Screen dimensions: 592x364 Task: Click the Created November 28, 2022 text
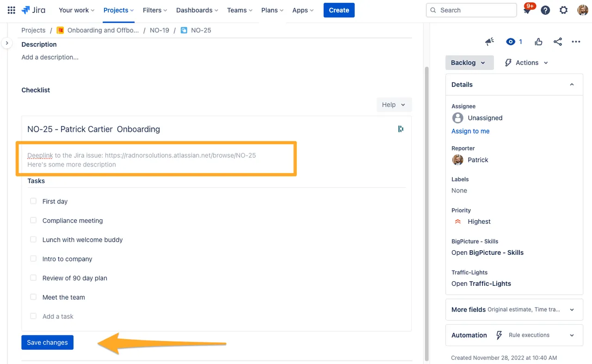[504, 358]
